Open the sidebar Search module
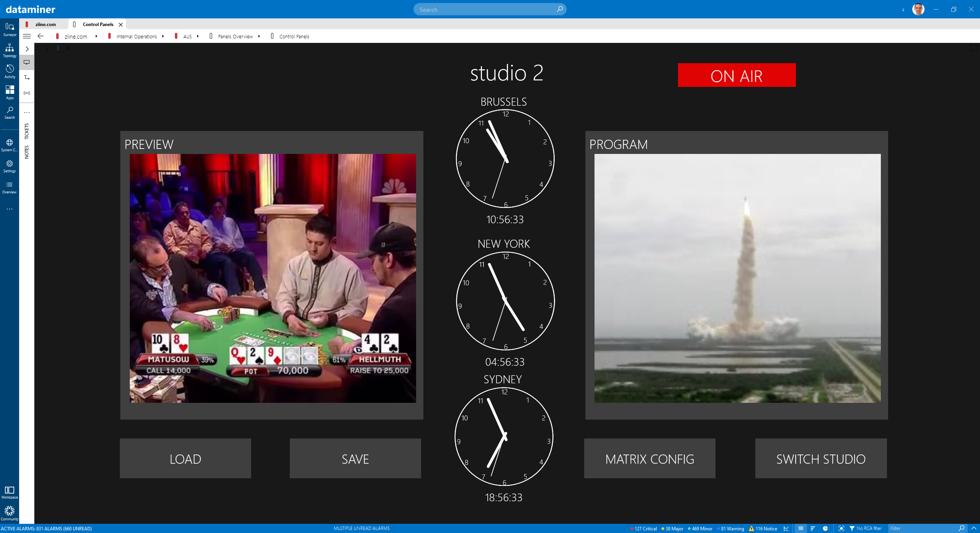The image size is (980, 533). [x=10, y=113]
